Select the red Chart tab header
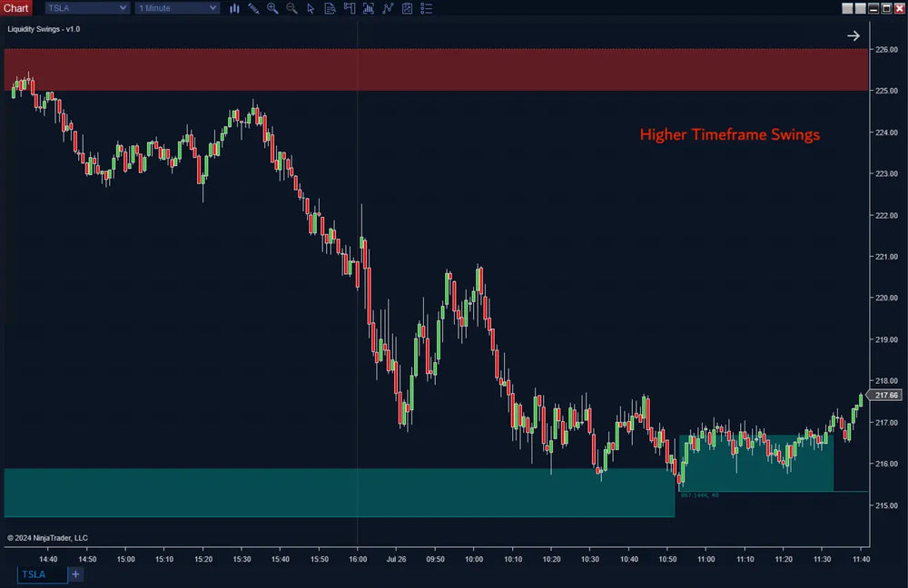This screenshot has width=908, height=588. coord(15,7)
